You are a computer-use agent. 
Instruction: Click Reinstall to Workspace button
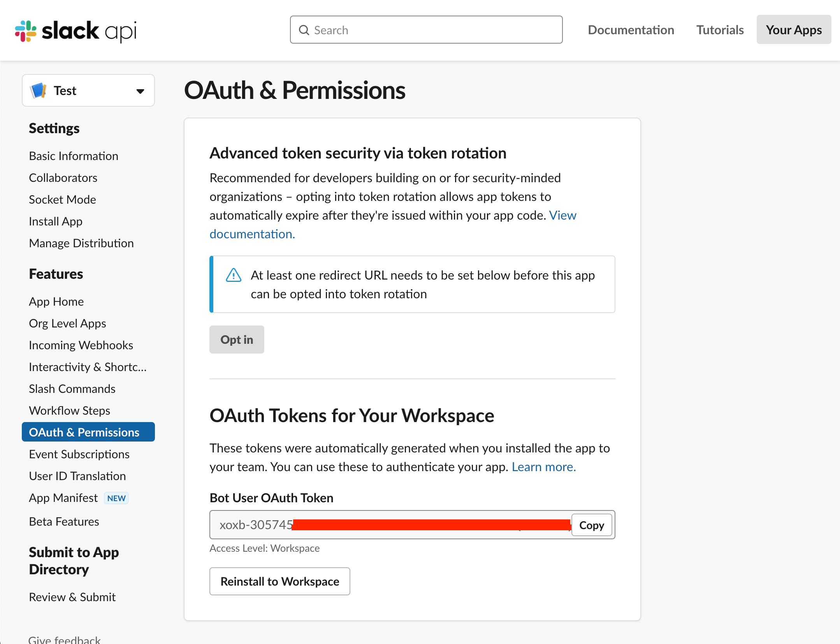279,581
